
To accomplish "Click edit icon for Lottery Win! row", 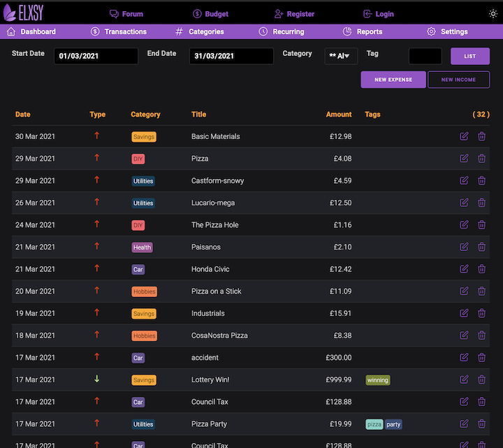I will pyautogui.click(x=464, y=380).
